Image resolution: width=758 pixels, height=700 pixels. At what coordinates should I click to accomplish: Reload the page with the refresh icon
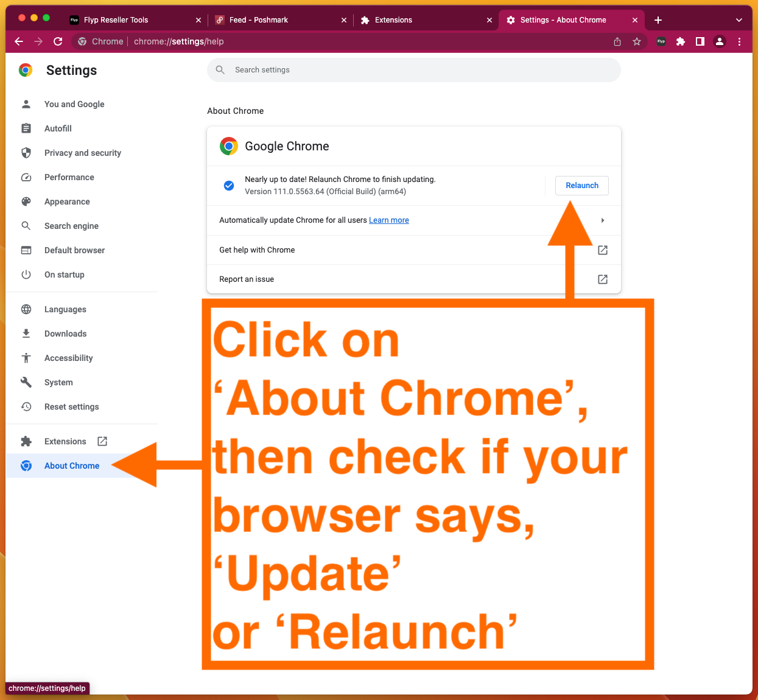coord(58,41)
